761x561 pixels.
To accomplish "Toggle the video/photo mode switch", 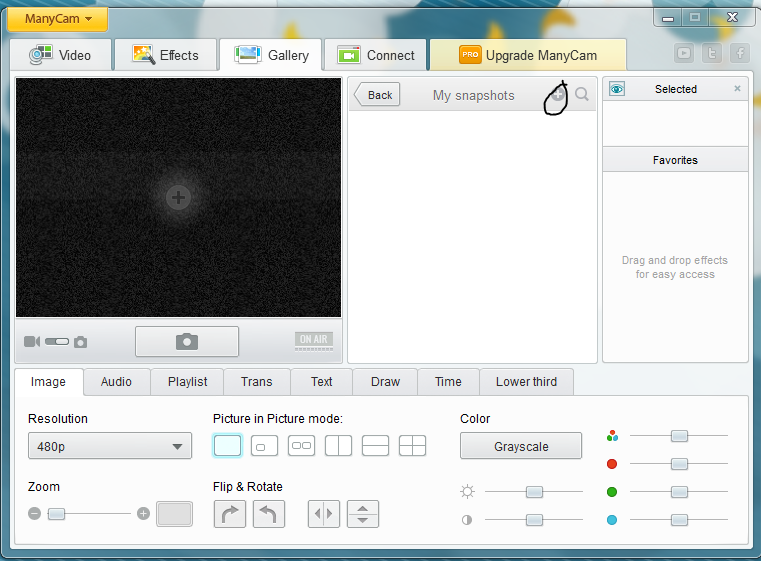I will pyautogui.click(x=57, y=342).
